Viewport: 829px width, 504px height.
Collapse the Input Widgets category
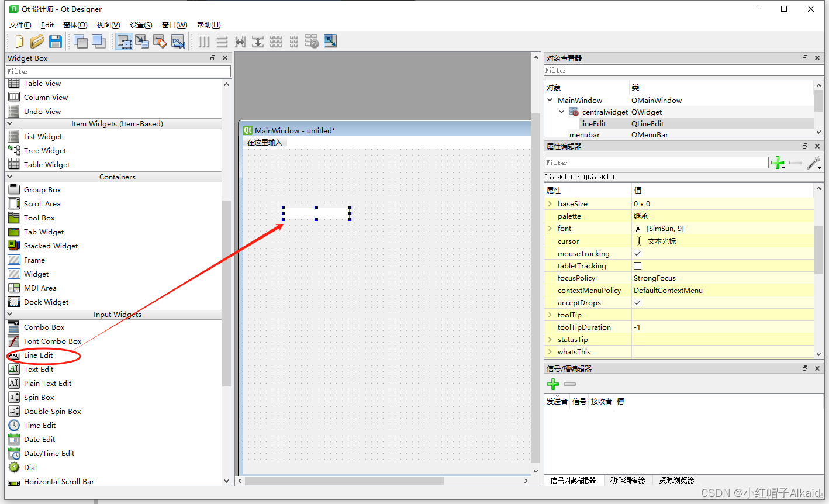[10, 315]
